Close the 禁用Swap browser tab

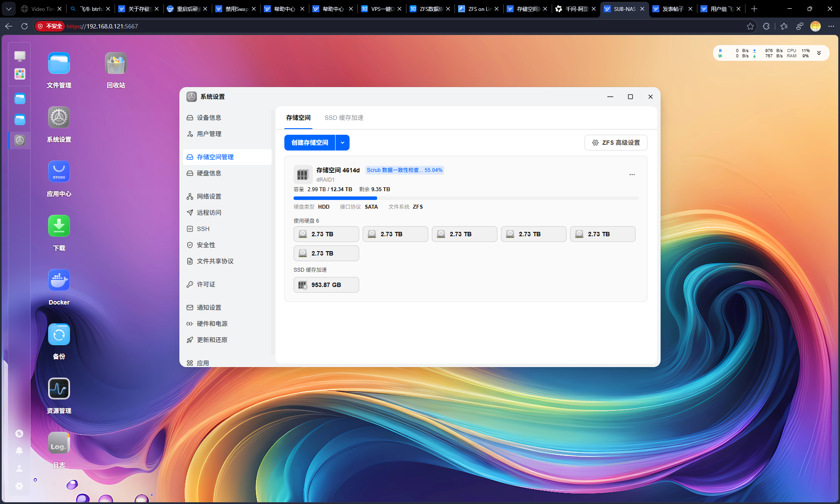pos(254,9)
